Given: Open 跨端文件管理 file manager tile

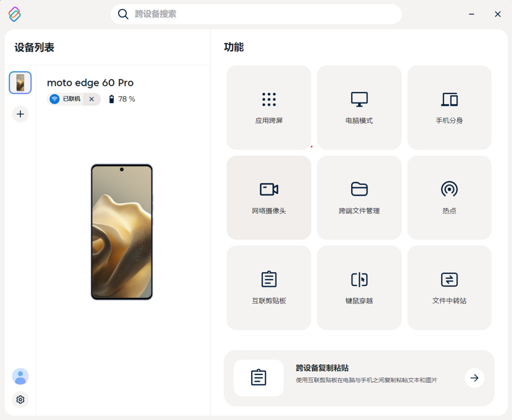Looking at the screenshot, I should (359, 198).
